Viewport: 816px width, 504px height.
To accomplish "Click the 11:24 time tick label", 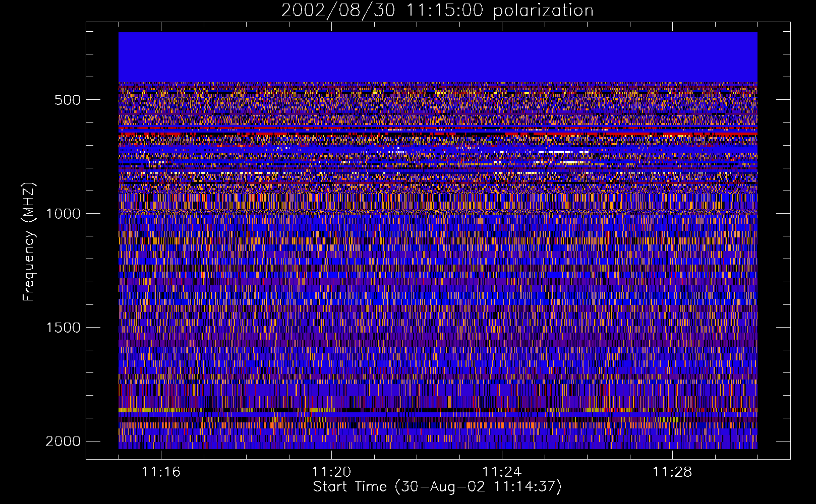I will coord(502,472).
